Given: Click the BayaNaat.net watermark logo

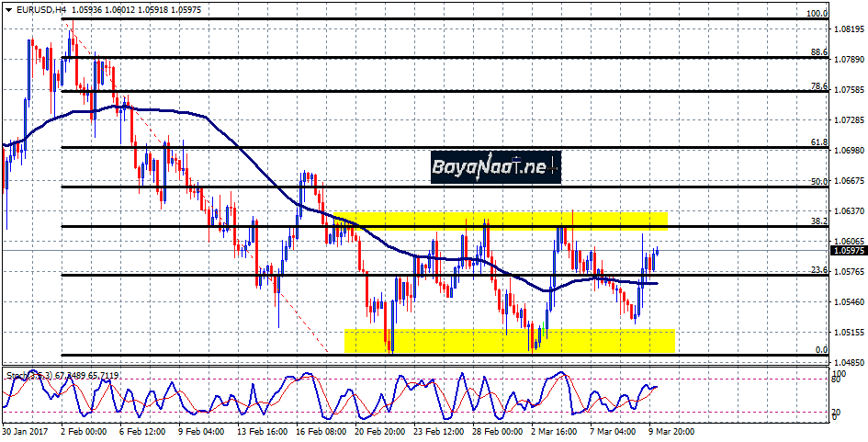Looking at the screenshot, I should tap(495, 166).
